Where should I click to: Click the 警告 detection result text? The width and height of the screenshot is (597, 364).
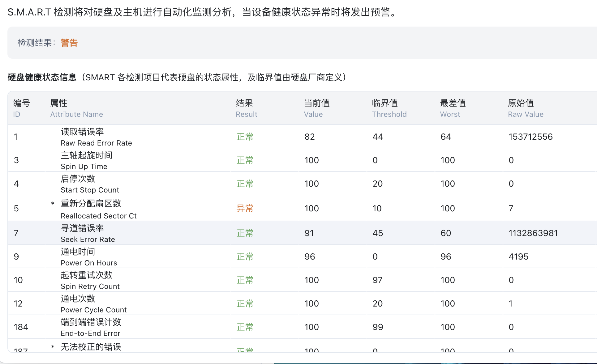pyautogui.click(x=69, y=43)
